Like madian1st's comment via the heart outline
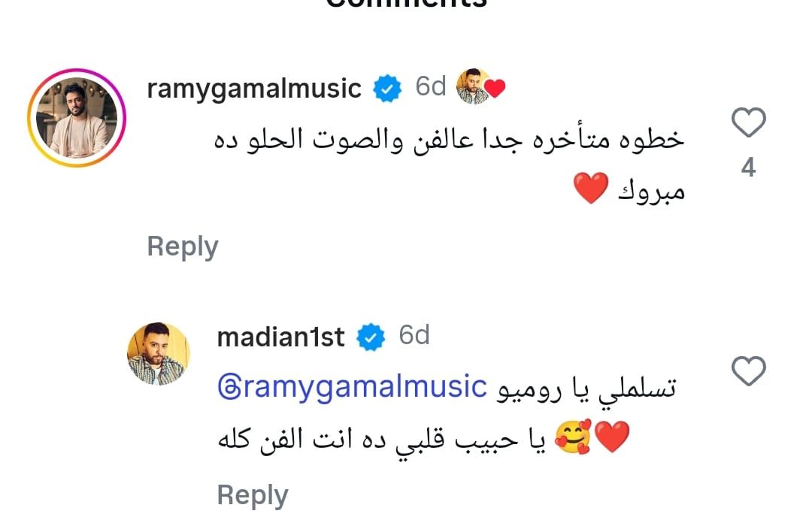The height and width of the screenshot is (526, 812). (x=748, y=372)
